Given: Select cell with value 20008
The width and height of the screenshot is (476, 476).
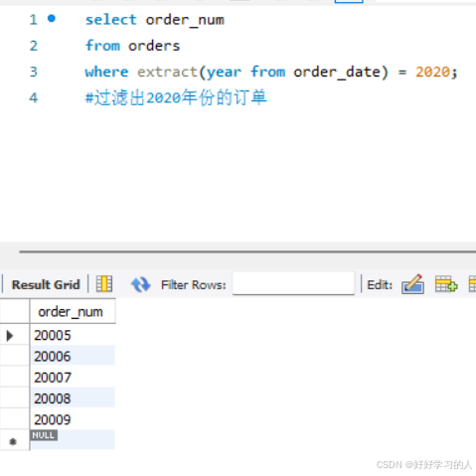Looking at the screenshot, I should click(73, 398).
